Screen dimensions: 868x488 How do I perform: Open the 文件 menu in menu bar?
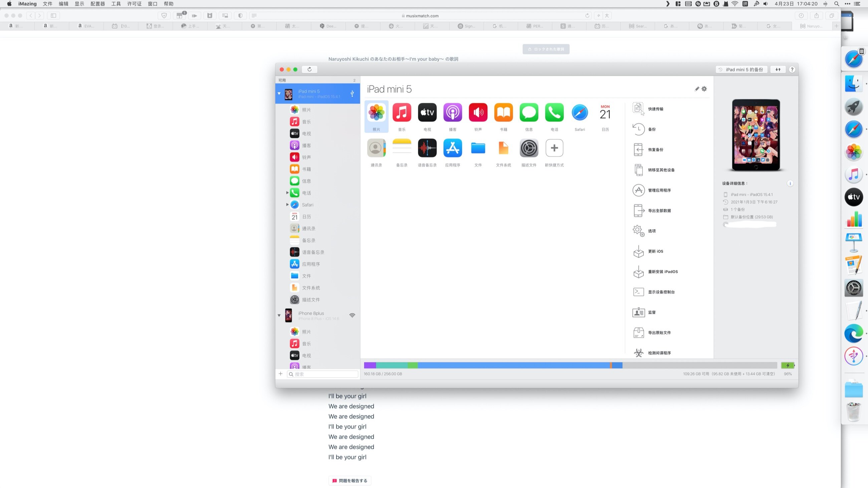47,4
